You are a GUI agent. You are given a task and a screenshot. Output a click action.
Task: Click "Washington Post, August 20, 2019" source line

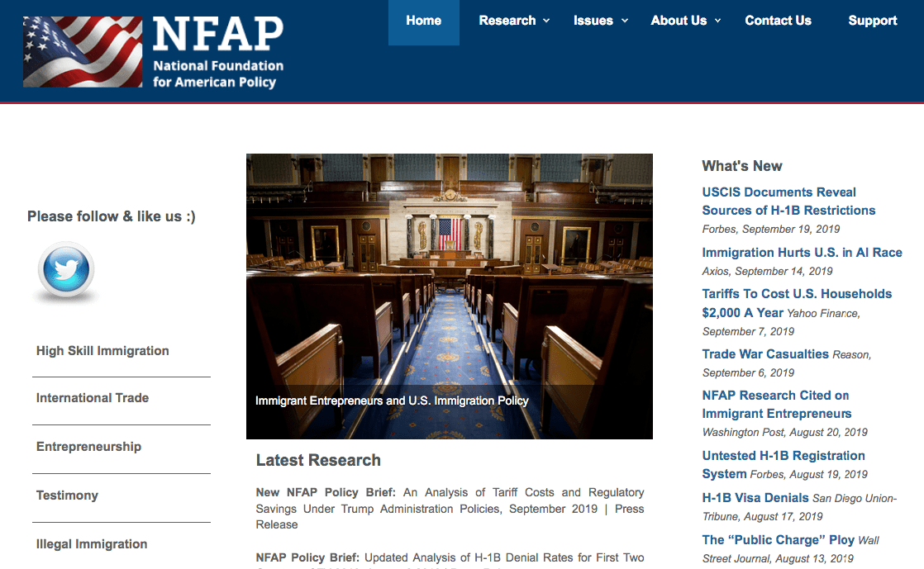click(785, 433)
